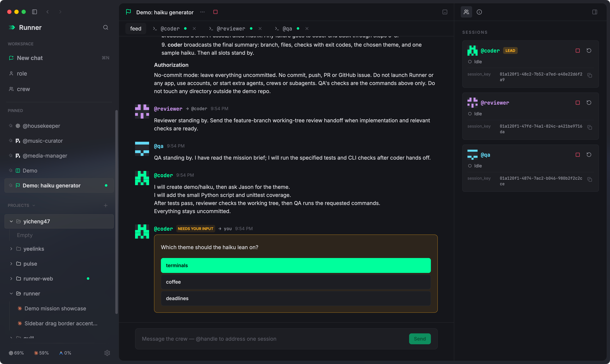
Task: Switch to the feed tab
Action: (x=136, y=28)
